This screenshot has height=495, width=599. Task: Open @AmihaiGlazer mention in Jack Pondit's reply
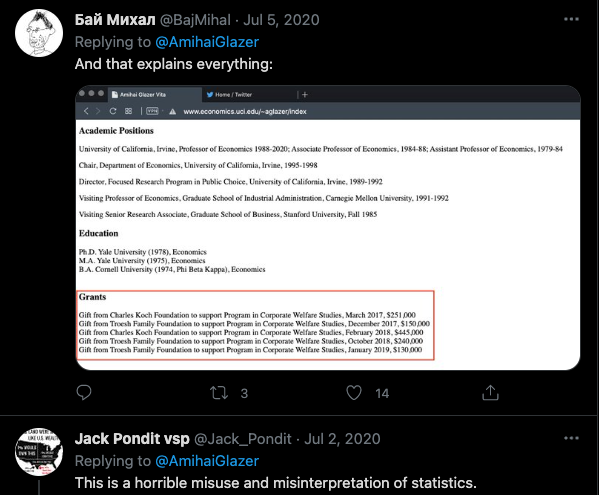click(207, 461)
